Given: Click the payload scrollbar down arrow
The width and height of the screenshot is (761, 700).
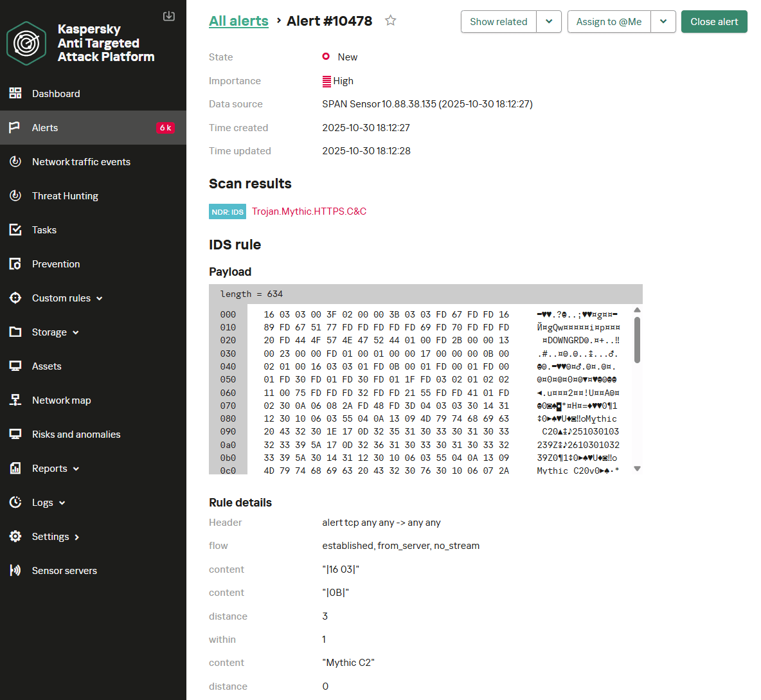Looking at the screenshot, I should coord(638,469).
